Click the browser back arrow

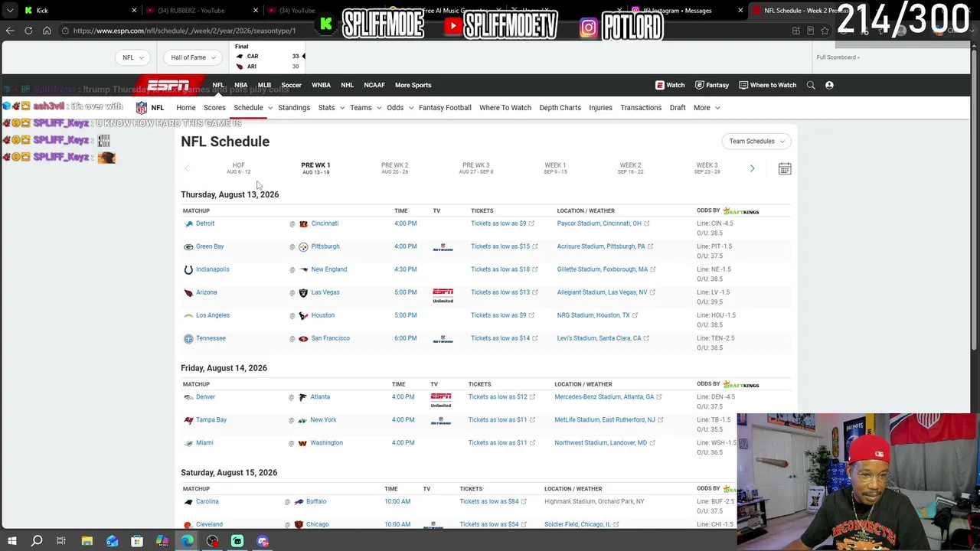[x=10, y=31]
